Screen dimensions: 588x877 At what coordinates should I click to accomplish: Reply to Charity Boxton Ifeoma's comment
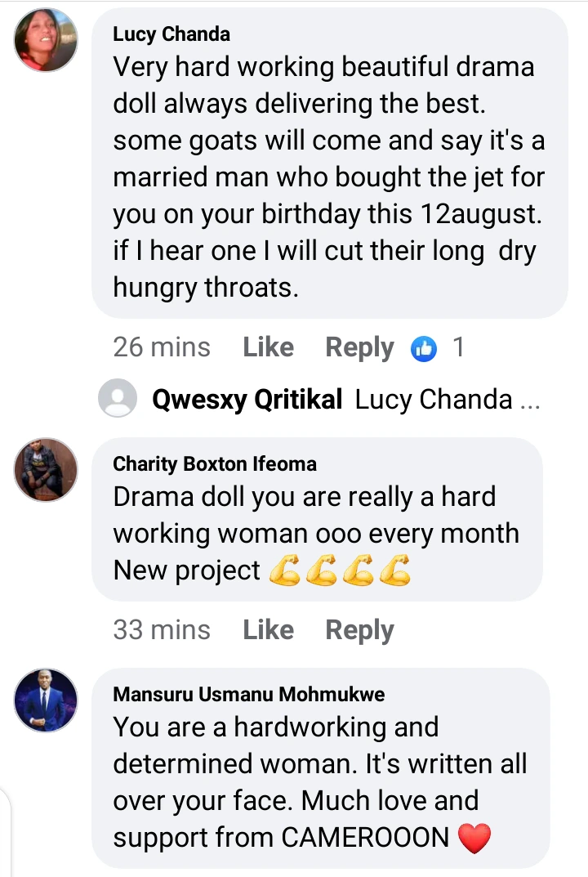pos(359,630)
